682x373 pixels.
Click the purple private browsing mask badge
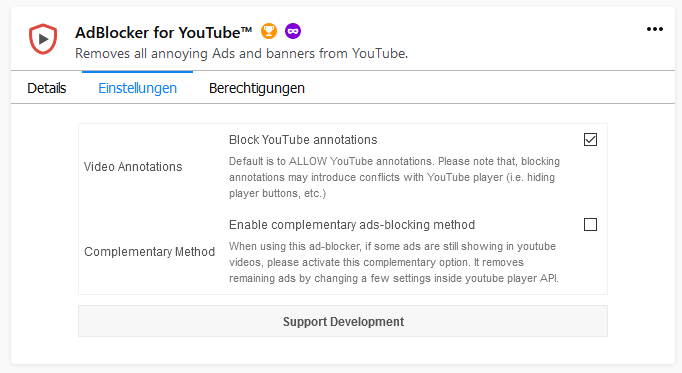(x=293, y=31)
